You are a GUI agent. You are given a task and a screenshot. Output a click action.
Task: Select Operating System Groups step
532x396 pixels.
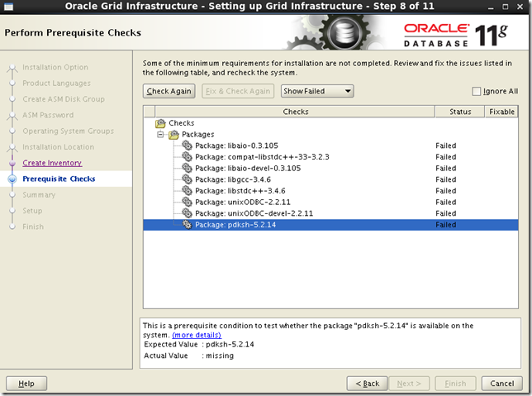tap(68, 131)
